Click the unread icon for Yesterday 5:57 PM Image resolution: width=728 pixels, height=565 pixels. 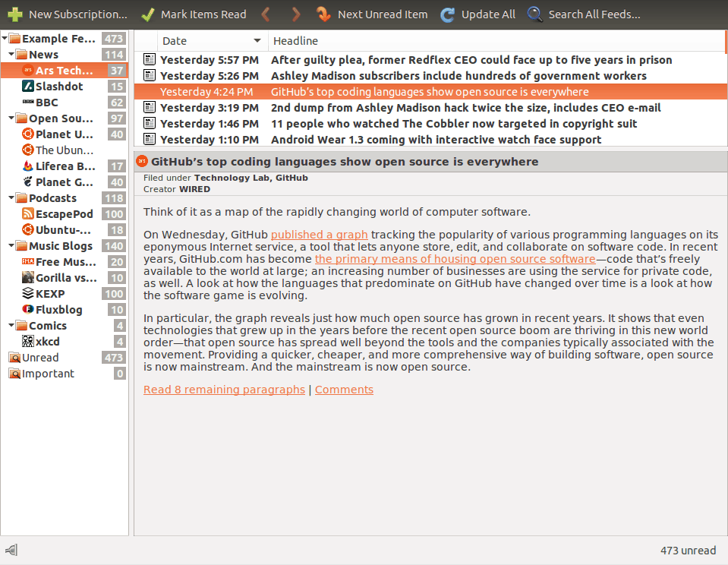(x=149, y=59)
